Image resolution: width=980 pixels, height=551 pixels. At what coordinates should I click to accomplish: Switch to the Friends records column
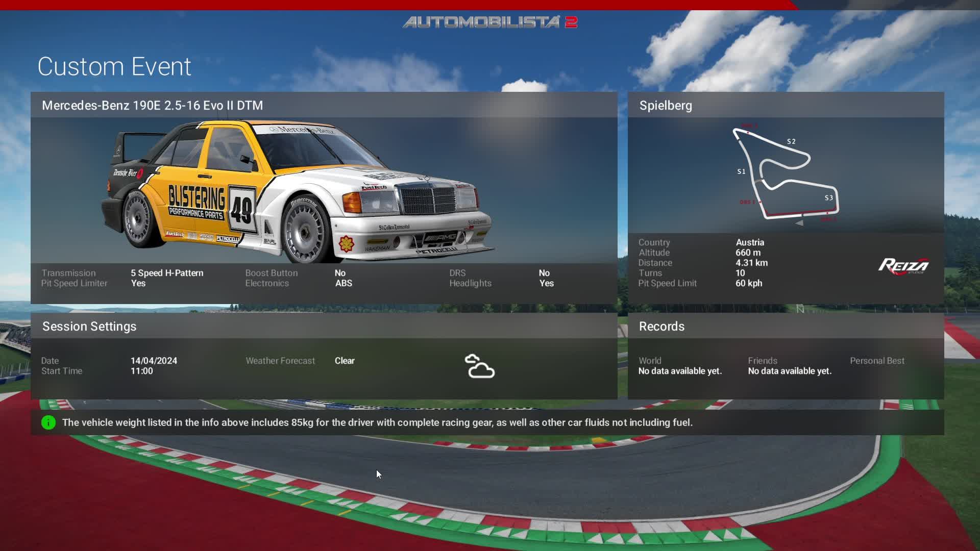point(762,361)
